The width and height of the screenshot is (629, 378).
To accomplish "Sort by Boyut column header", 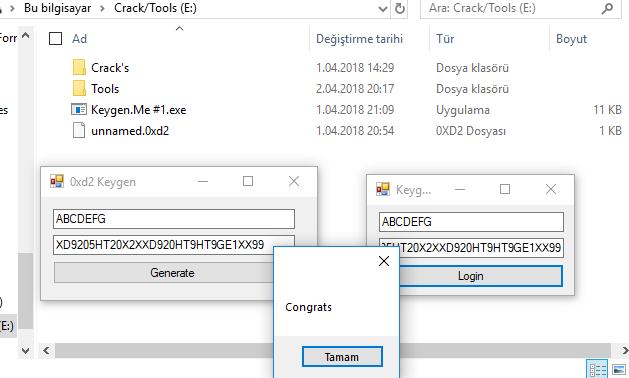I will pyautogui.click(x=571, y=39).
